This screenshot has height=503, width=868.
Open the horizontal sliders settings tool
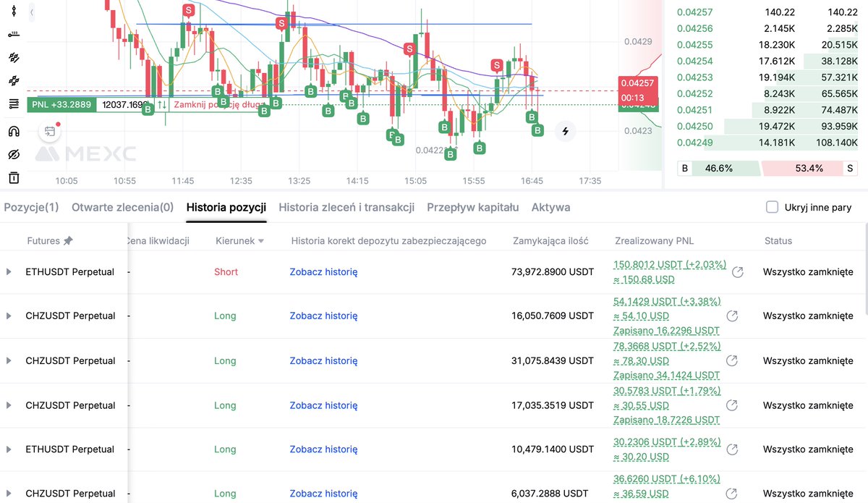pyautogui.click(x=14, y=104)
